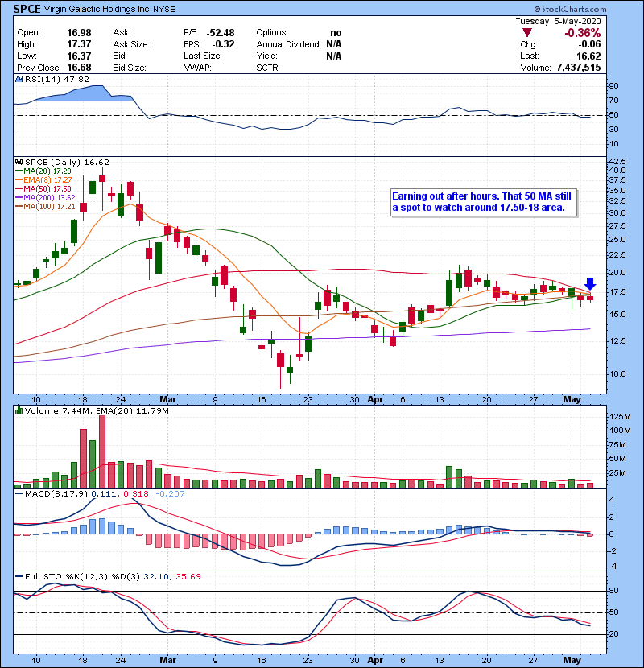Click the EPS value -0.32
The width and height of the screenshot is (644, 668).
point(223,44)
